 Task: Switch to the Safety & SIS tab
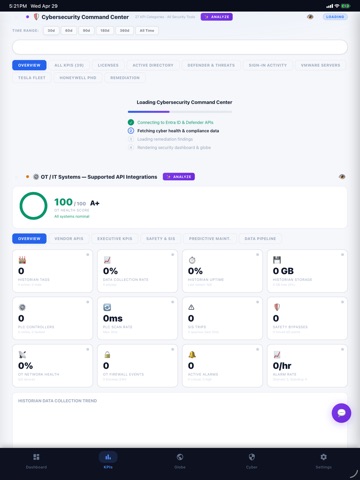pyautogui.click(x=161, y=239)
